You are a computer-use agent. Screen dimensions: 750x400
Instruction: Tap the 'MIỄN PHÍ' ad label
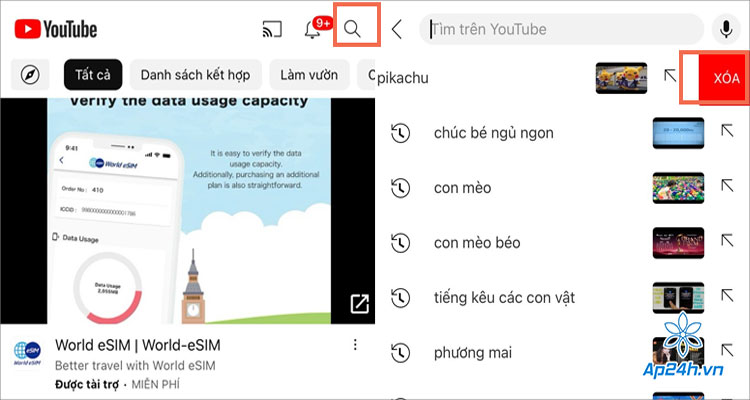(x=155, y=384)
